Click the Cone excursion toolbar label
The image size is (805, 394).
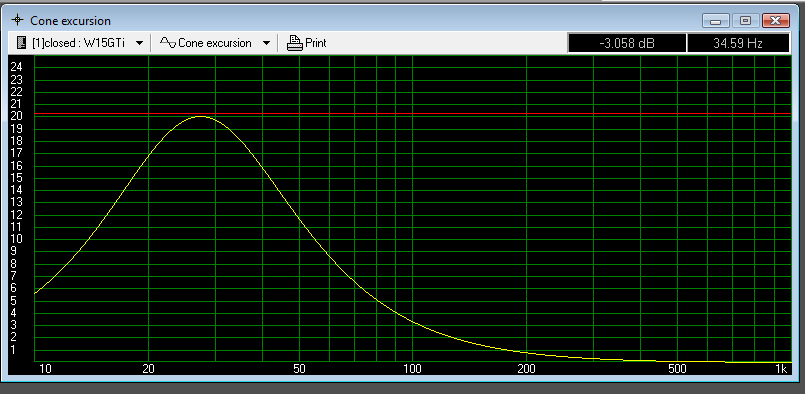pos(215,43)
